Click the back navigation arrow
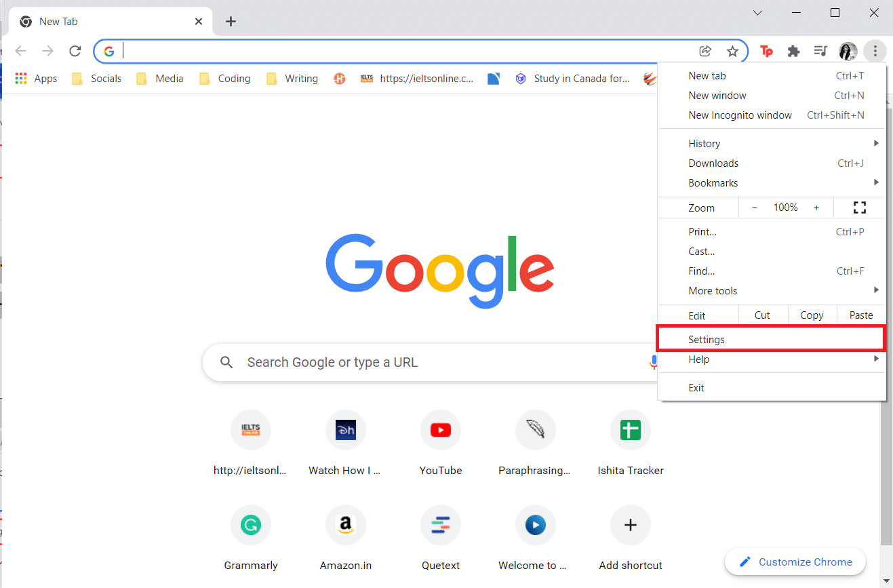Viewport: 893px width, 588px height. [21, 51]
